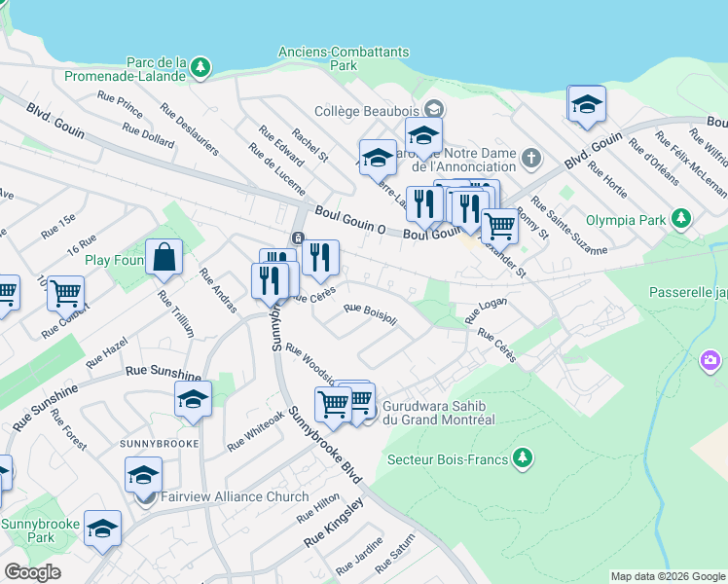Screen dimensions: 728x584
Task: Click the grocery cart marker near Rue Colbert
Action: 66,297
